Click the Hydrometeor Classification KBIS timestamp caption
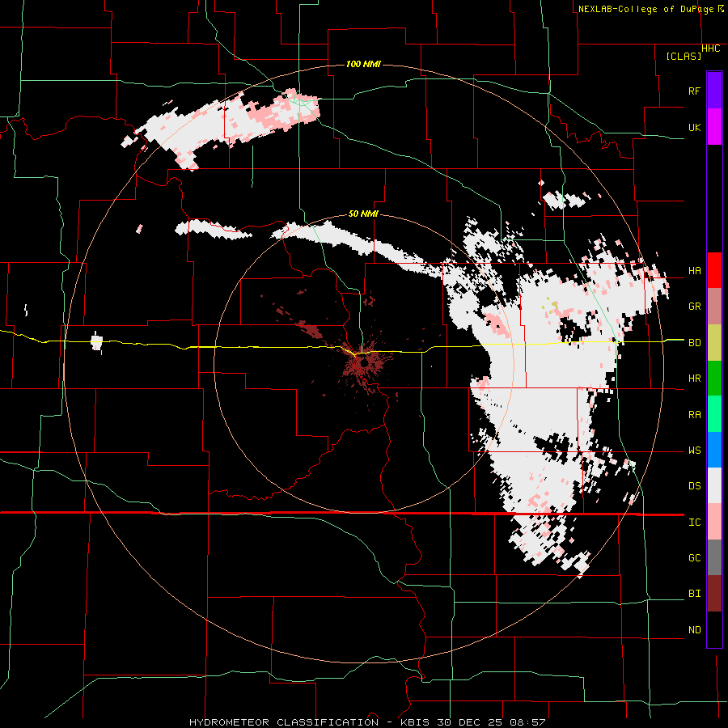Viewport: 728px width, 728px height. [367, 722]
